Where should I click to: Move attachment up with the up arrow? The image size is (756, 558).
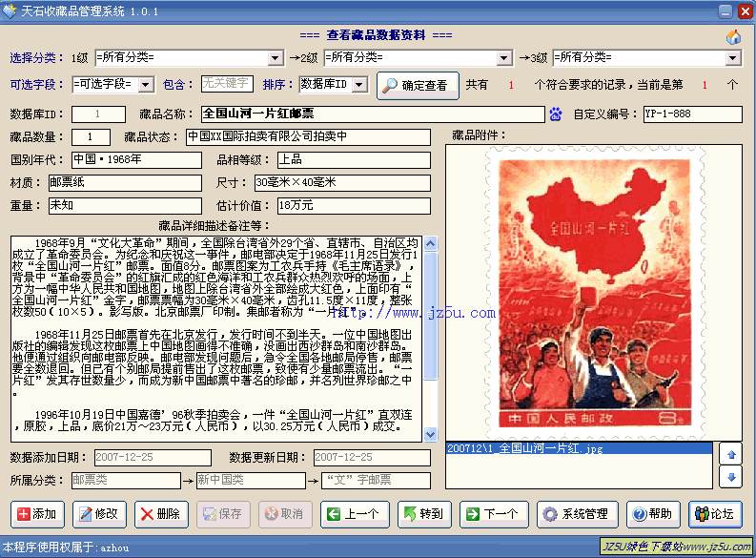(x=731, y=454)
